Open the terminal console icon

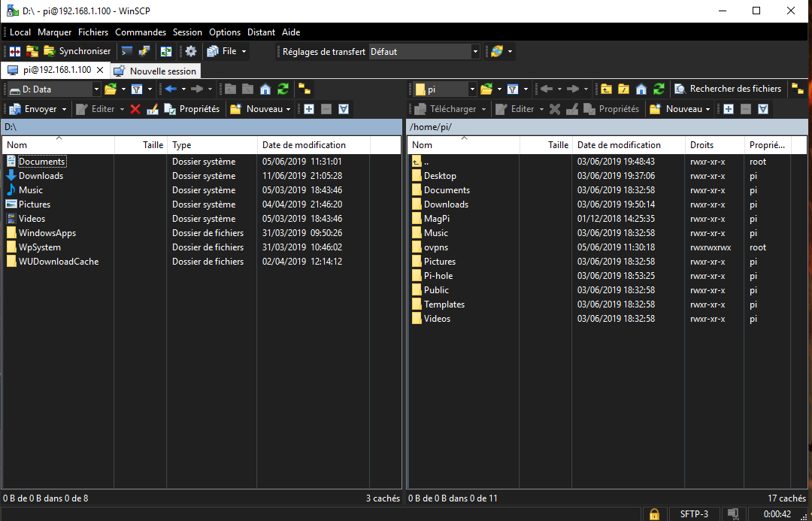tap(126, 51)
